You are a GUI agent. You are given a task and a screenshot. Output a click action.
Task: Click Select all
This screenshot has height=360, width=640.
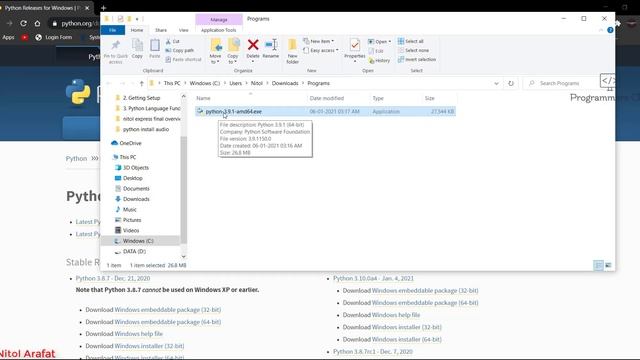(411, 41)
